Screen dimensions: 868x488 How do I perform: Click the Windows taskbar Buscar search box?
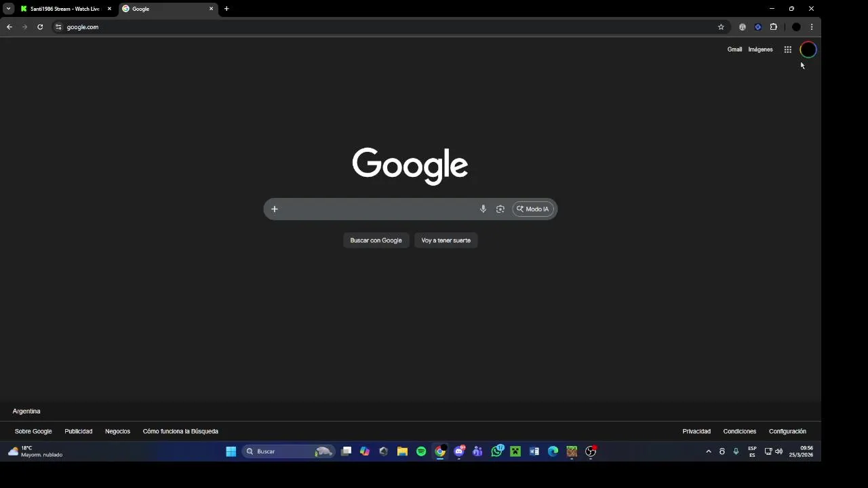[288, 451]
